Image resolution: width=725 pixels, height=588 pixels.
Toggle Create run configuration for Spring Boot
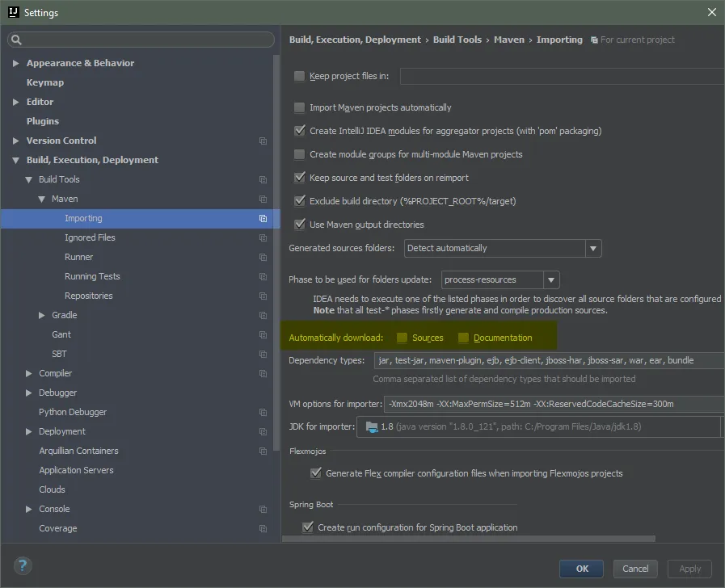307,527
